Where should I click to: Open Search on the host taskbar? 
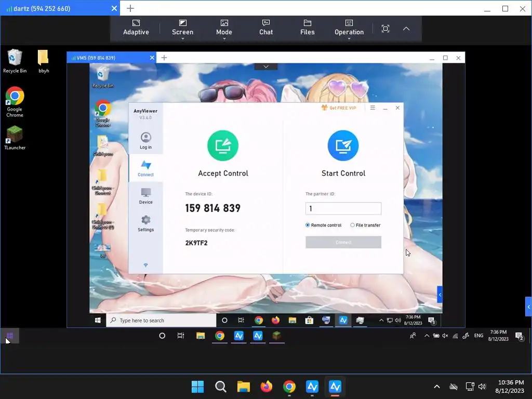coord(220,387)
